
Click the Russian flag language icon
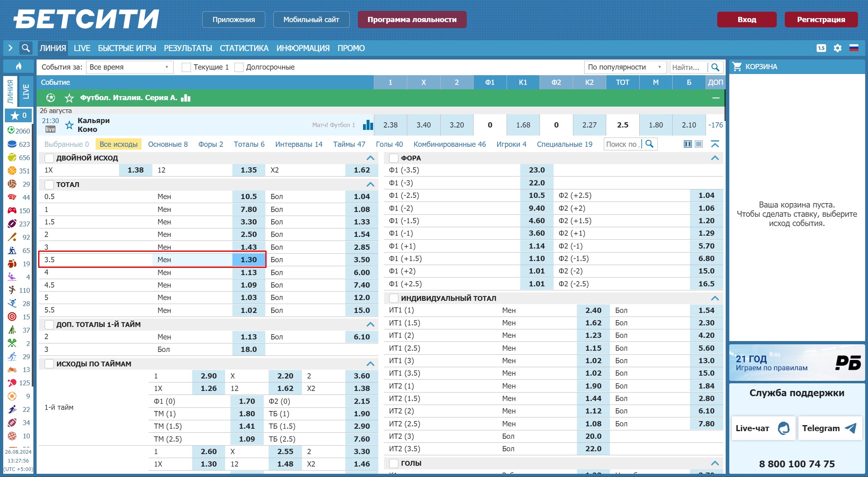854,48
